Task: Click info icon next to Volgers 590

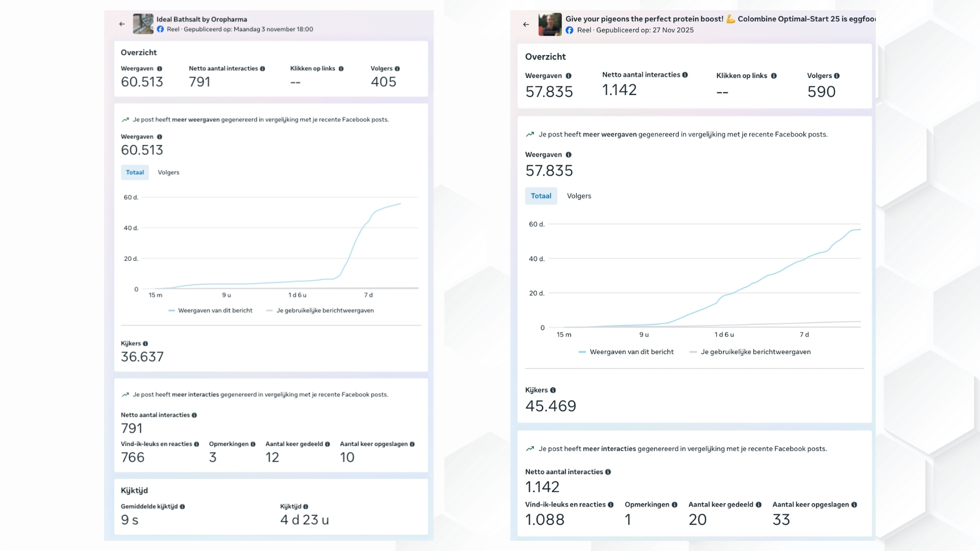Action: point(837,76)
